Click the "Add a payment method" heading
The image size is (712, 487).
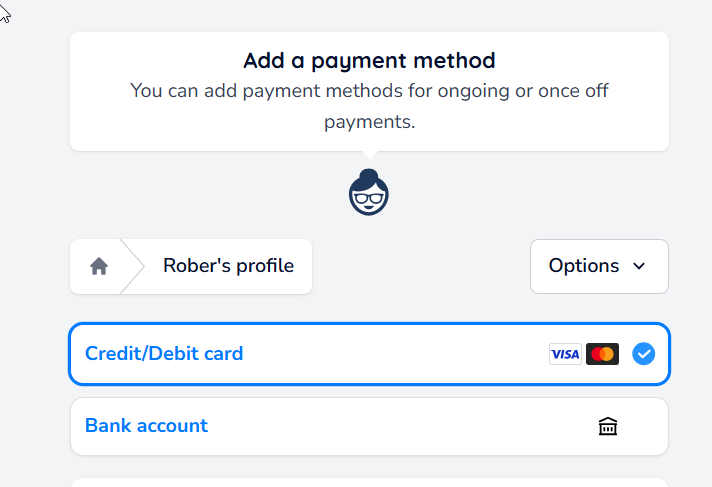[x=369, y=61]
